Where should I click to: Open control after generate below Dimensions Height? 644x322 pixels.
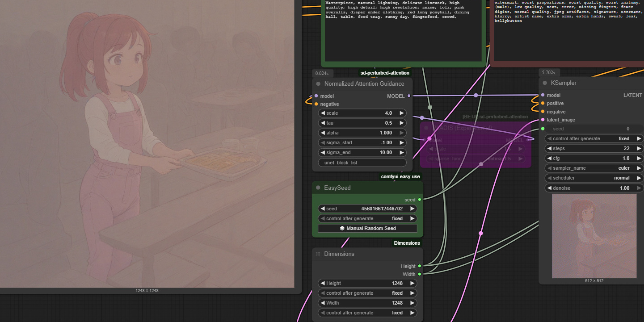[367, 293]
